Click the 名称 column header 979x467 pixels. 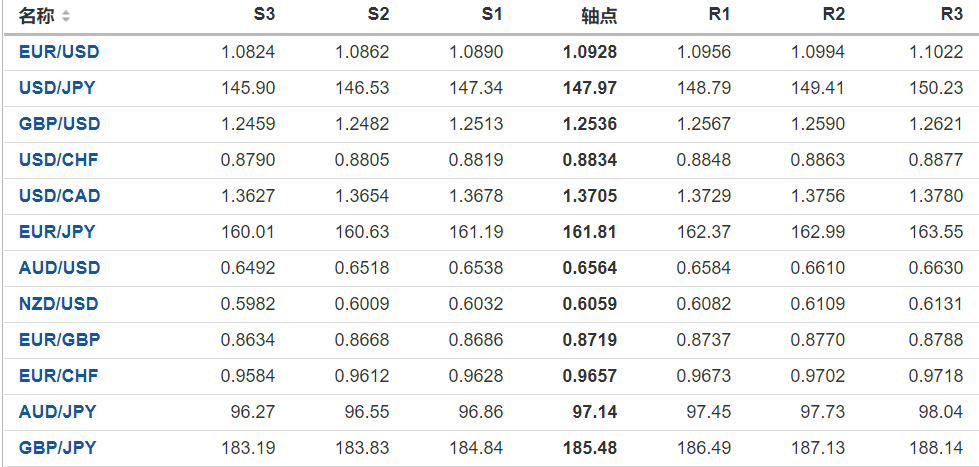coord(37,16)
